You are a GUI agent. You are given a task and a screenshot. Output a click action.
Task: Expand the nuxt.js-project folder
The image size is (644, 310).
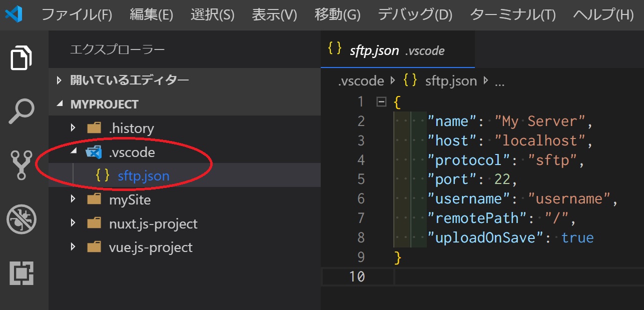(x=74, y=223)
